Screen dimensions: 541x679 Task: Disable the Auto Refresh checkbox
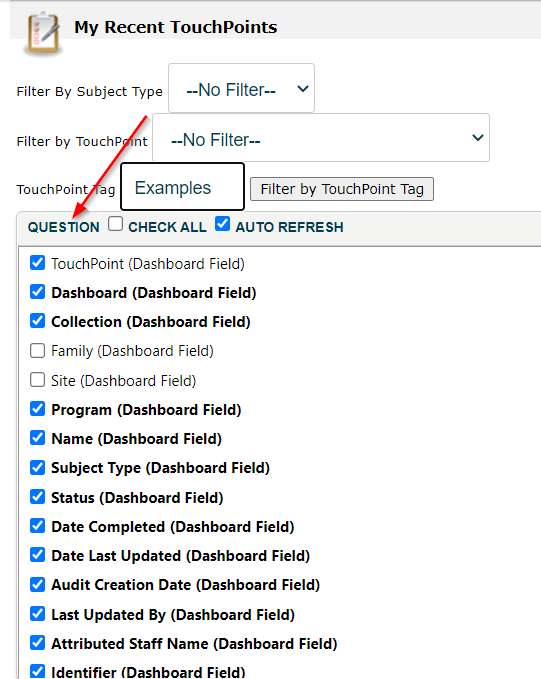pyautogui.click(x=222, y=224)
